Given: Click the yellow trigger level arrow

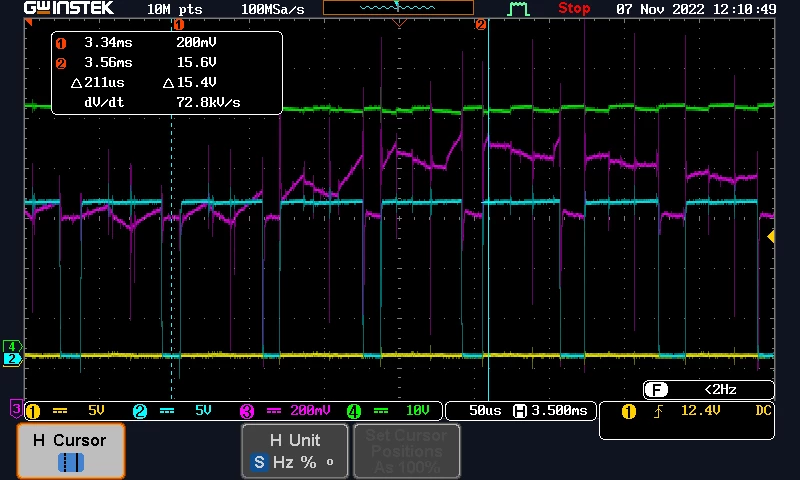Looking at the screenshot, I should click(x=771, y=236).
